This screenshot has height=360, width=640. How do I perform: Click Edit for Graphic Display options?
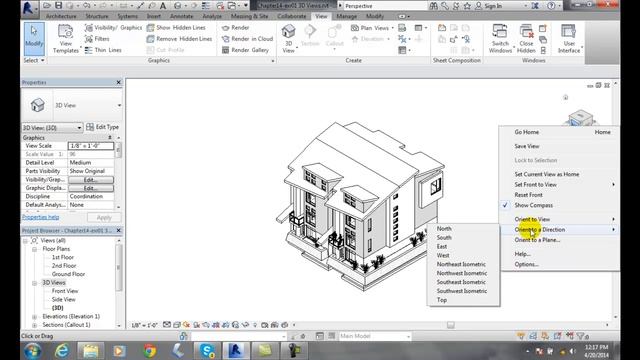[91, 188]
